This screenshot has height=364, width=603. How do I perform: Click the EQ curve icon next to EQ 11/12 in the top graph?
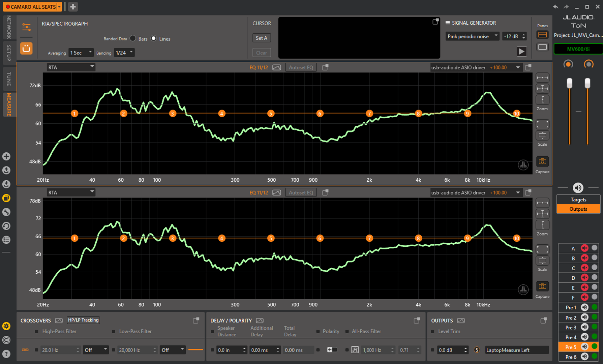[276, 67]
